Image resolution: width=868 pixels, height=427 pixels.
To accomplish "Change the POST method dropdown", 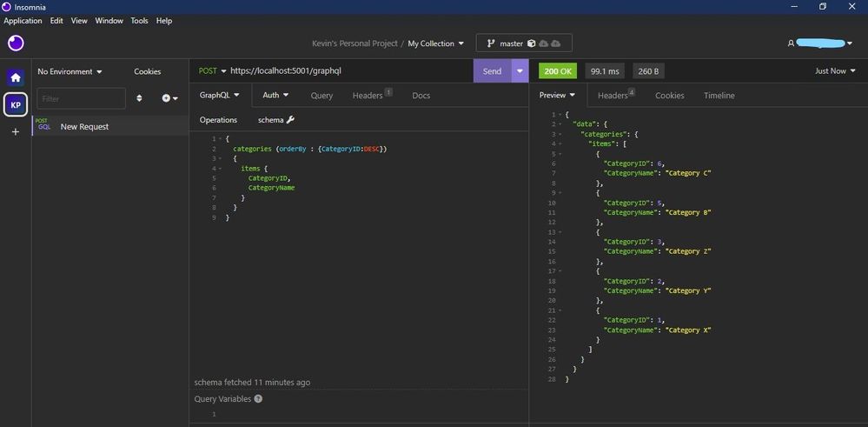I will 213,71.
